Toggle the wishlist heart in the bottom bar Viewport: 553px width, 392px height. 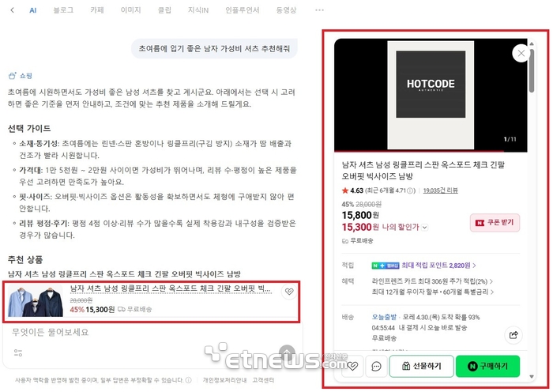pos(352,366)
